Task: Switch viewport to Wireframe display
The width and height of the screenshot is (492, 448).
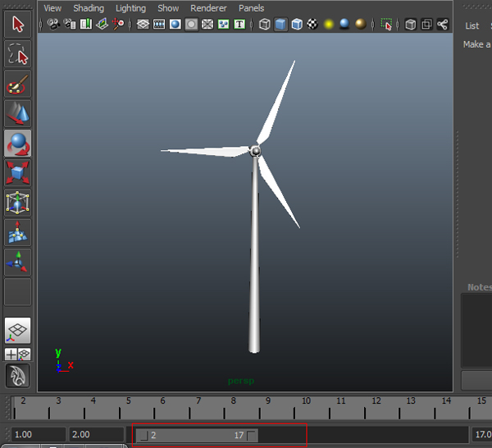Action: [x=265, y=24]
